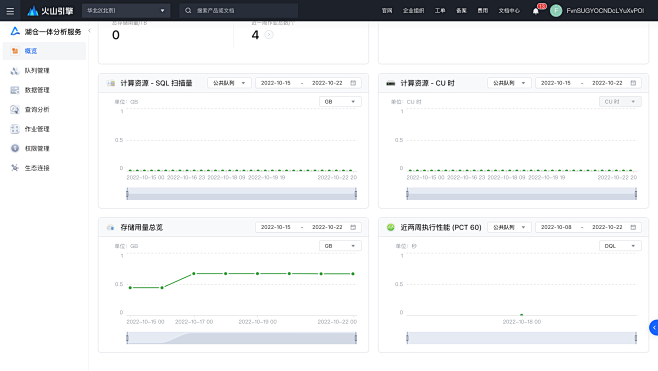Open calendar icon in CU 时 panel
The width and height of the screenshot is (658, 371).
633,83
